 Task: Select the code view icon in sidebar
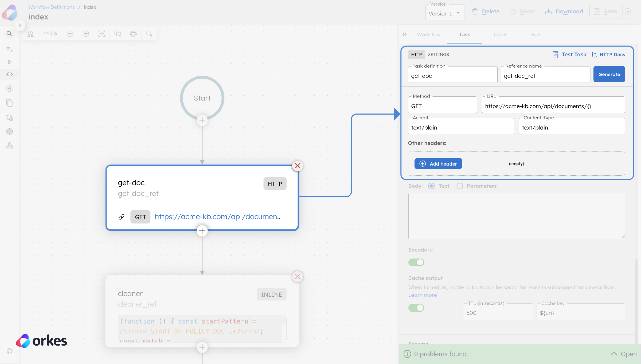[x=9, y=74]
